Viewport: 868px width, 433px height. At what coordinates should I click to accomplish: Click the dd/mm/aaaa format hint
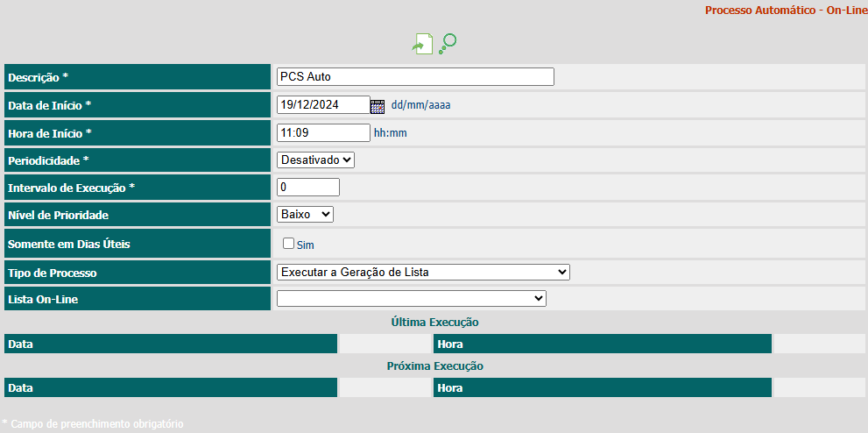tap(420, 105)
